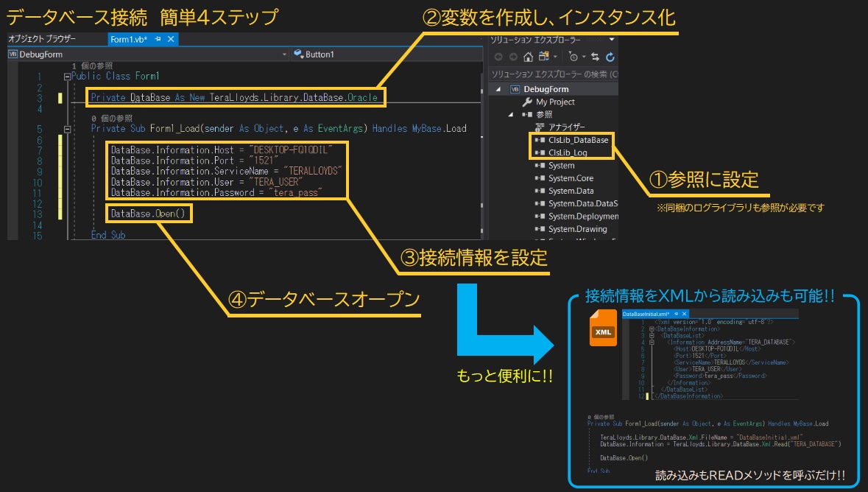Viewport: 868px width, 492px height.
Task: Select the System.Data.DataS reference
Action: (x=583, y=204)
